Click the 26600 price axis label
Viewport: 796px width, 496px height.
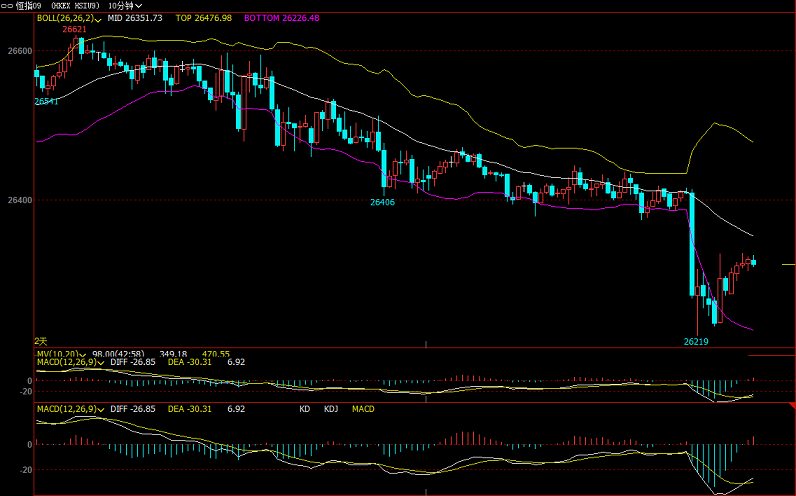19,51
